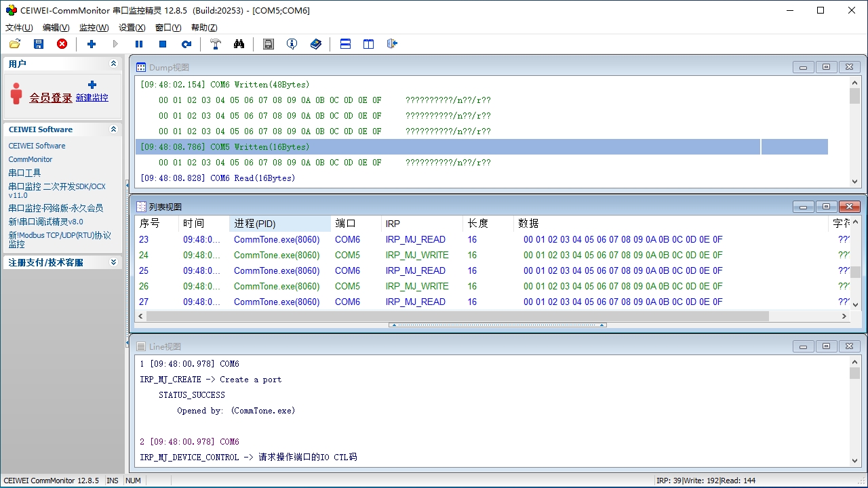Open the 串口工具 sidebar link
Screen dimensions: 868x488
point(24,173)
